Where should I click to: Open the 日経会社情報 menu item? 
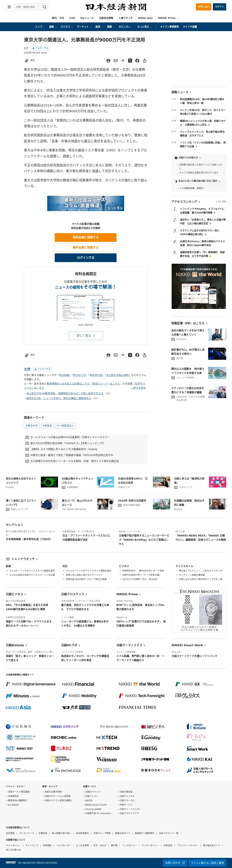106,18
